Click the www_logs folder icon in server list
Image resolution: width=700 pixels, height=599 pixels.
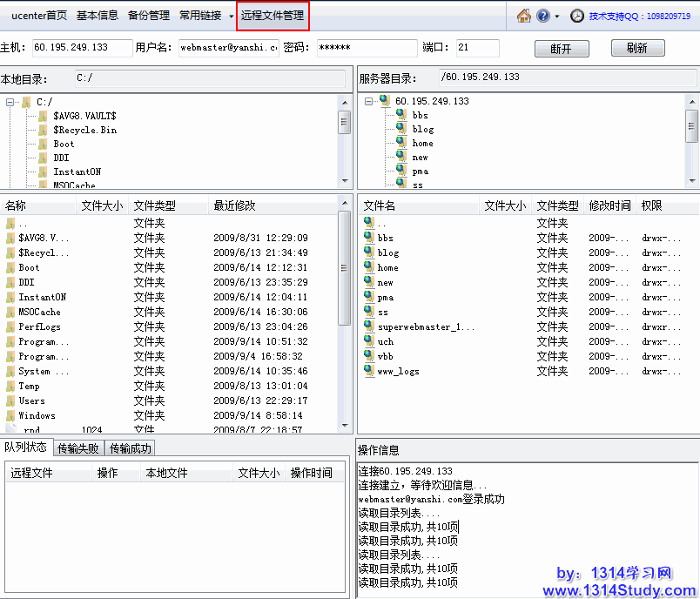tap(369, 371)
